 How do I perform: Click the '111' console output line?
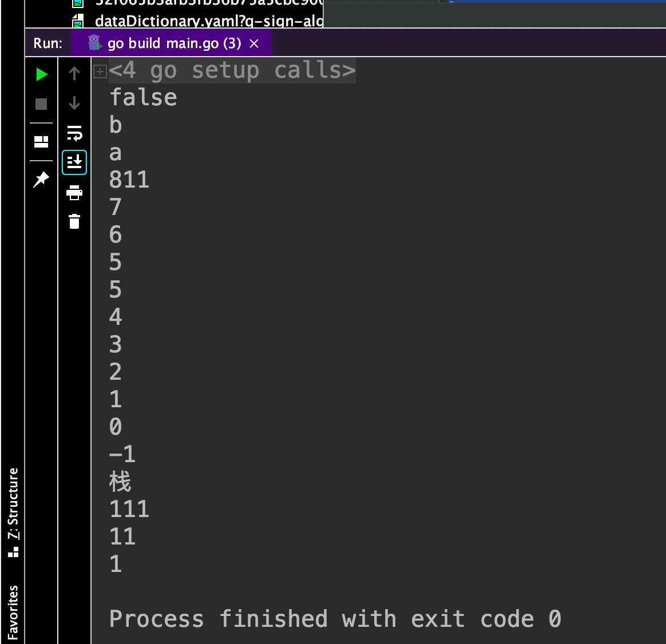point(129,509)
